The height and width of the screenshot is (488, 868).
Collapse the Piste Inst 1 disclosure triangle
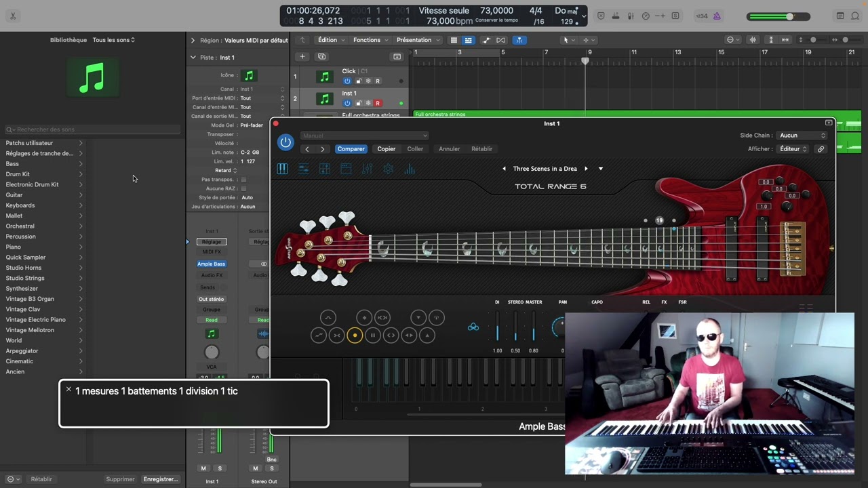point(193,58)
